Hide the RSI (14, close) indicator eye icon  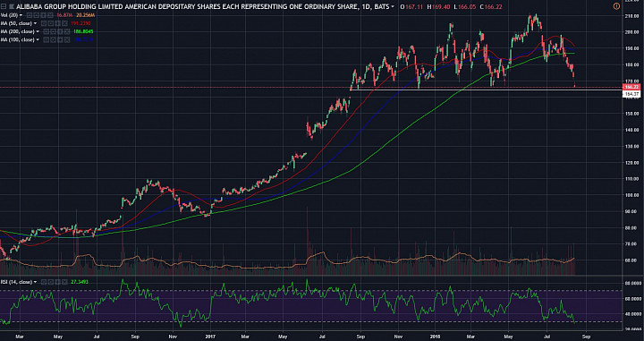point(44,282)
